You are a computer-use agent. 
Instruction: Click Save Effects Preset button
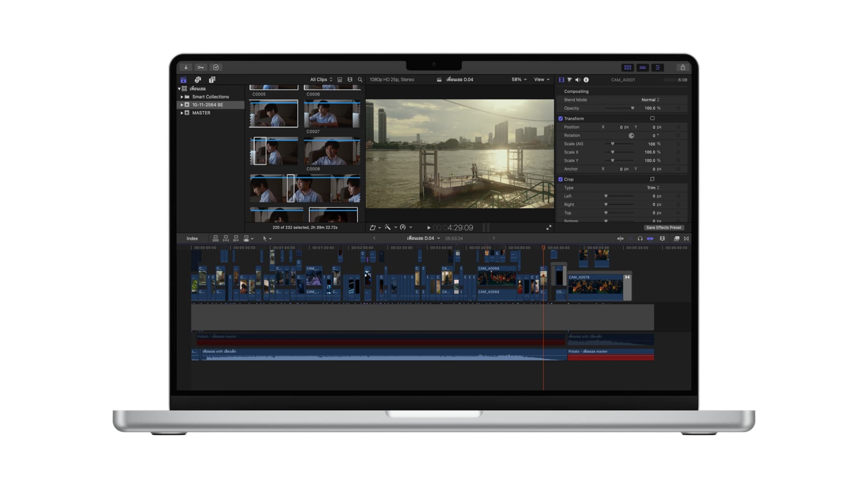click(663, 228)
